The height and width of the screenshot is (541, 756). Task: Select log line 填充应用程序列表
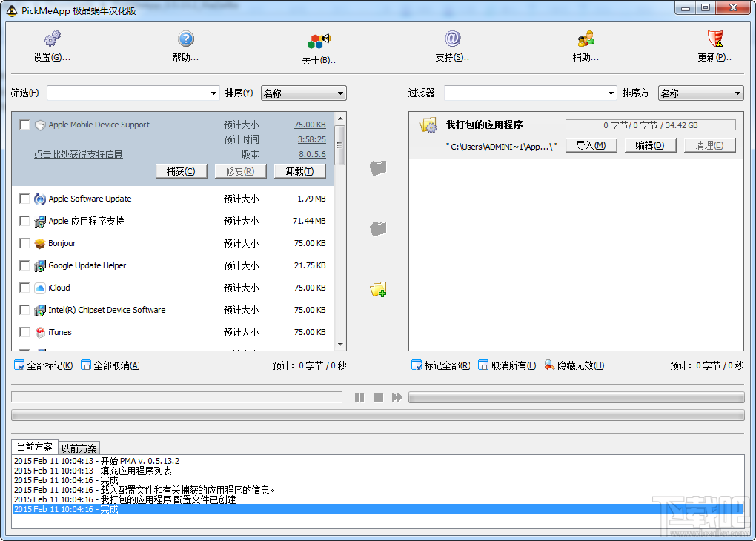93,471
